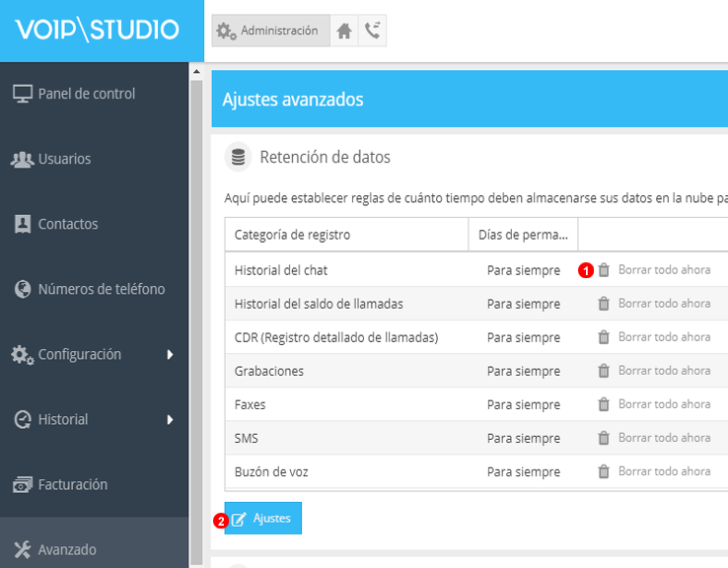The width and height of the screenshot is (728, 568).
Task: Expand the Historial submenu arrow
Action: click(170, 419)
